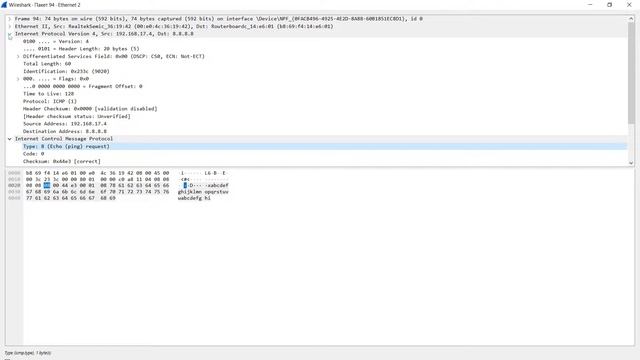This screenshot has height=360, width=640.
Task: Select the Ethernet II summary line
Action: tap(174, 26)
